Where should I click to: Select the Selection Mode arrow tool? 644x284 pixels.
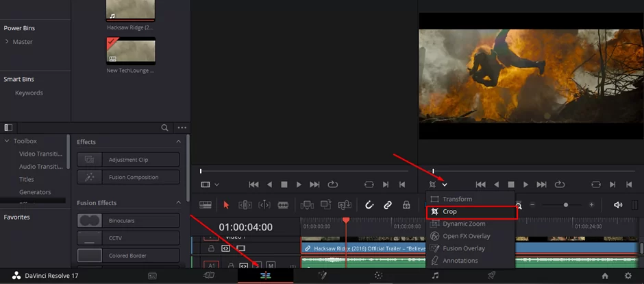click(x=226, y=204)
